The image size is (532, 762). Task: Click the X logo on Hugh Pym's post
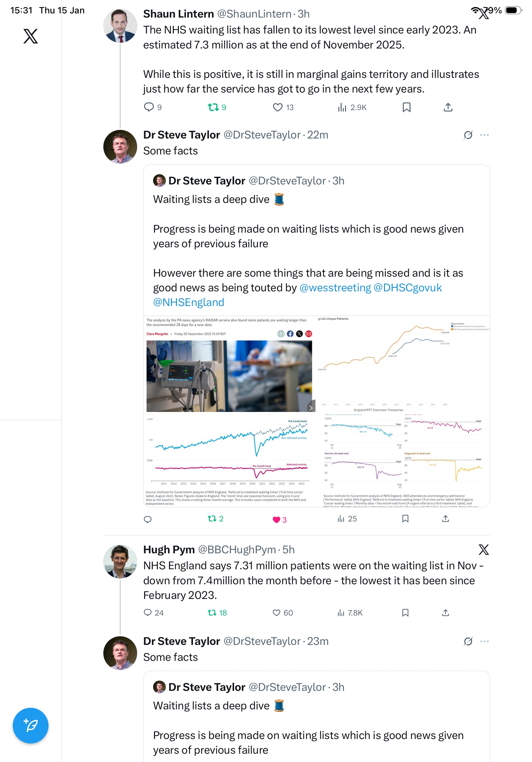pos(484,550)
